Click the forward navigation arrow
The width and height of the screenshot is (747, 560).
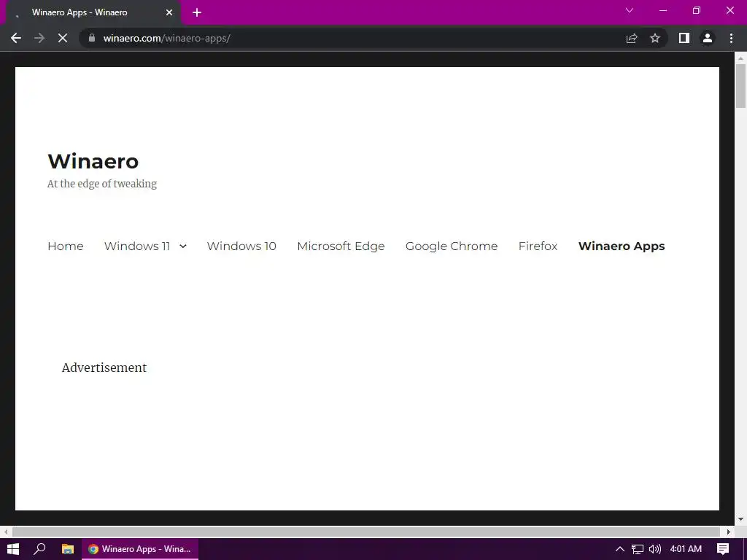point(39,38)
